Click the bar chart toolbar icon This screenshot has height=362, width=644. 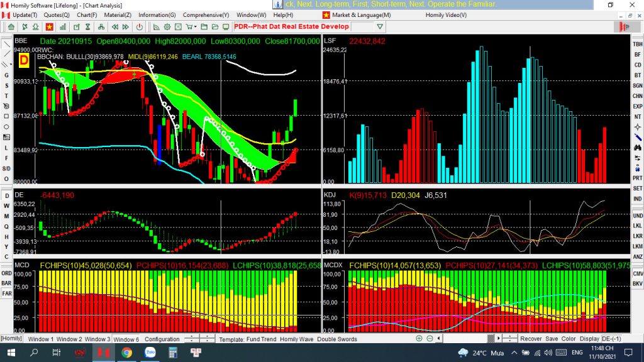pos(63,27)
